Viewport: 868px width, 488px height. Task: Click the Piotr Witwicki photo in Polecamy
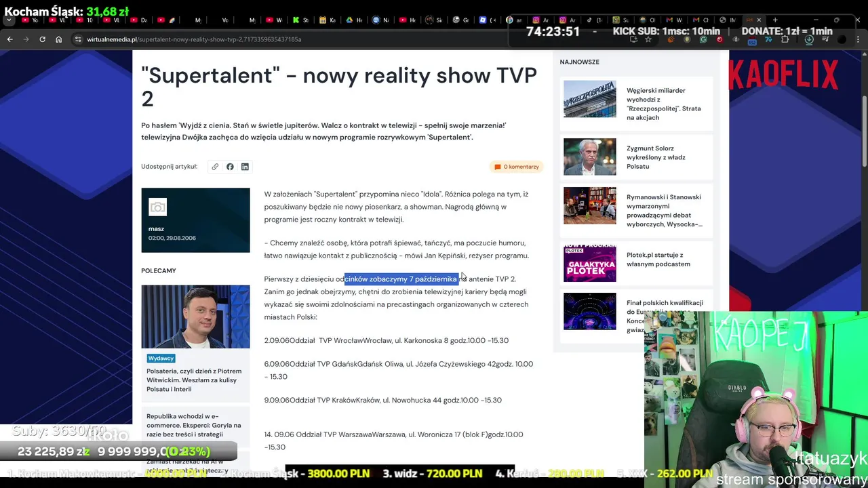click(x=195, y=317)
